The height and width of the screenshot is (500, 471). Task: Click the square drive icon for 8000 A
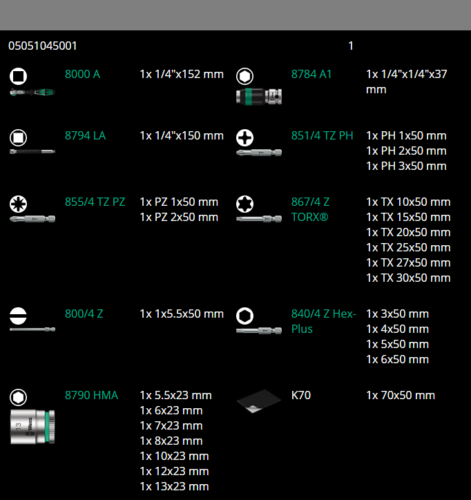(x=18, y=76)
